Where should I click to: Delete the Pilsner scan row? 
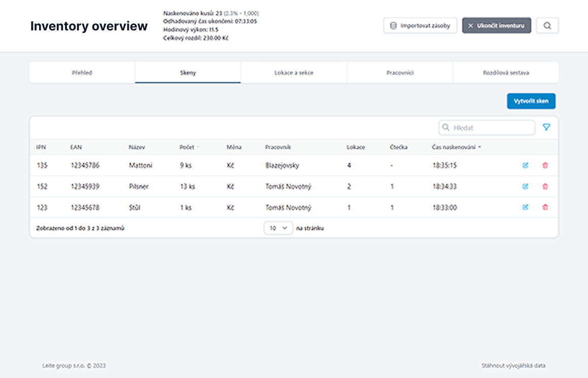coord(545,186)
